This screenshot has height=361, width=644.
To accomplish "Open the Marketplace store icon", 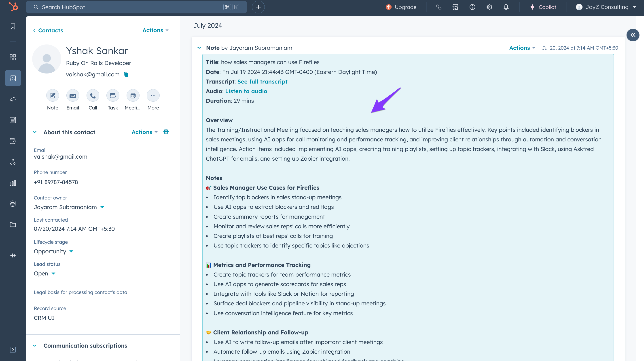I will 455,7.
